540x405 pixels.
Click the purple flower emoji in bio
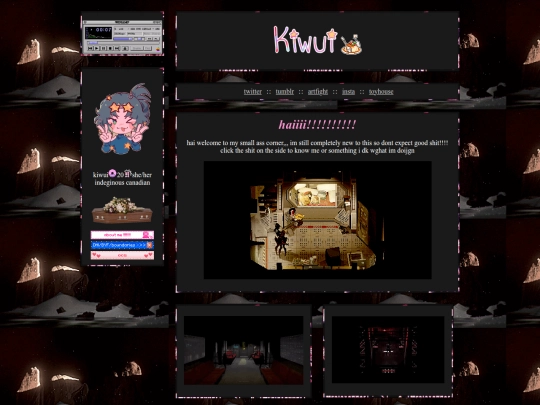click(112, 173)
